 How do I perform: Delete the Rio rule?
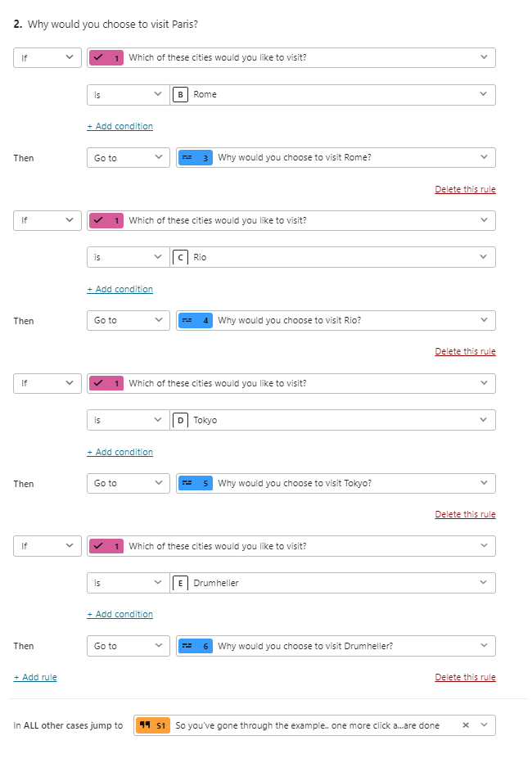(x=465, y=351)
